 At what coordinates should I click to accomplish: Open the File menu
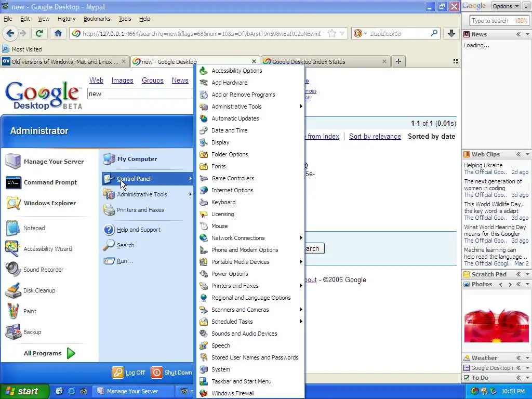coord(8,19)
